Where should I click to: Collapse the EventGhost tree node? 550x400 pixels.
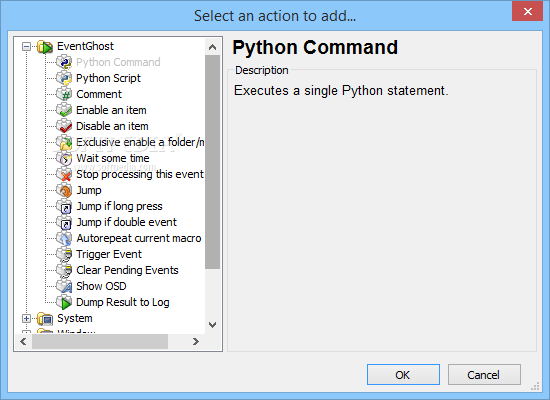26,46
